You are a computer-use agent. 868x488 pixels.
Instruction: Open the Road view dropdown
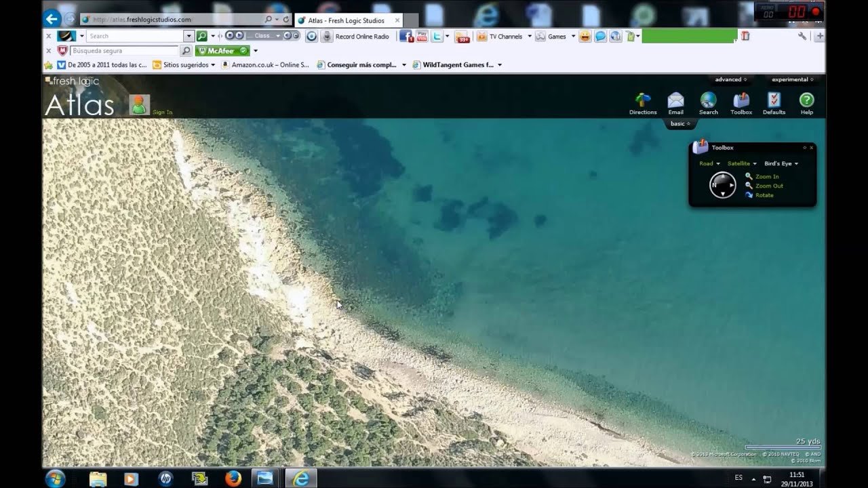(709, 163)
